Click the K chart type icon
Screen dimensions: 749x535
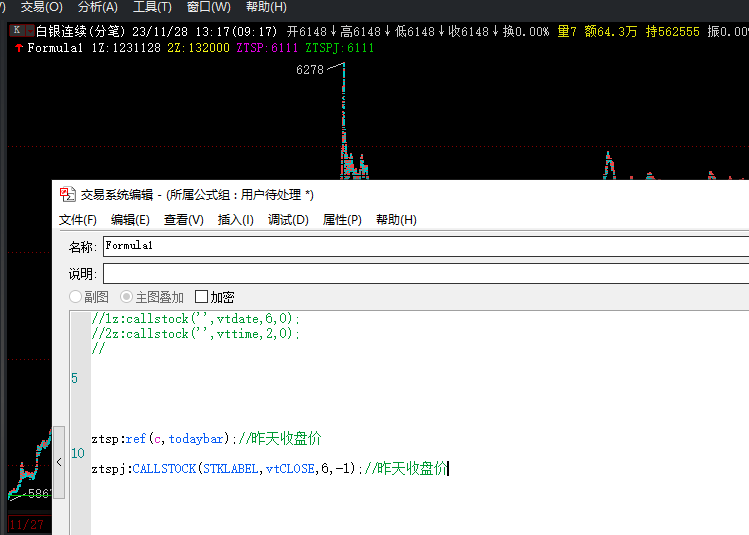point(17,31)
